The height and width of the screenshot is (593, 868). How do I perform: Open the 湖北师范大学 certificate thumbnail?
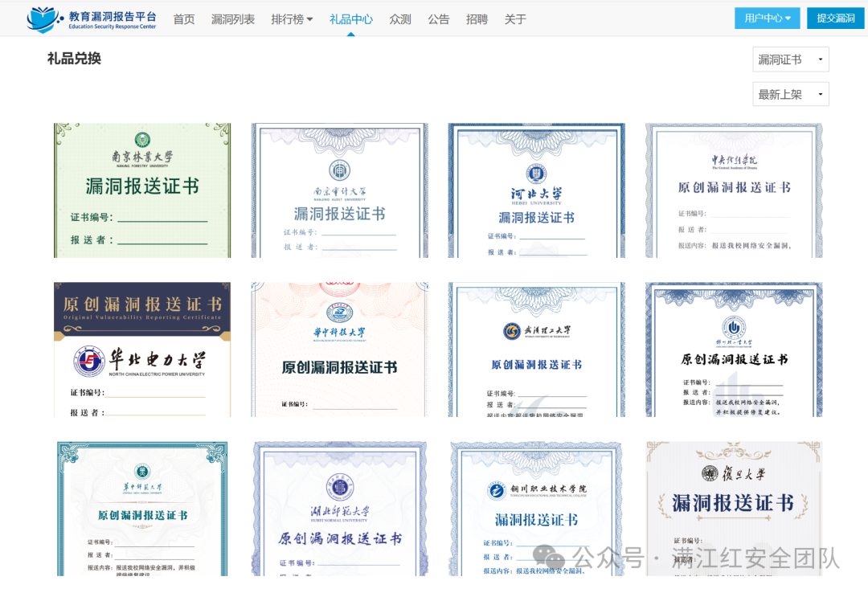pos(339,509)
